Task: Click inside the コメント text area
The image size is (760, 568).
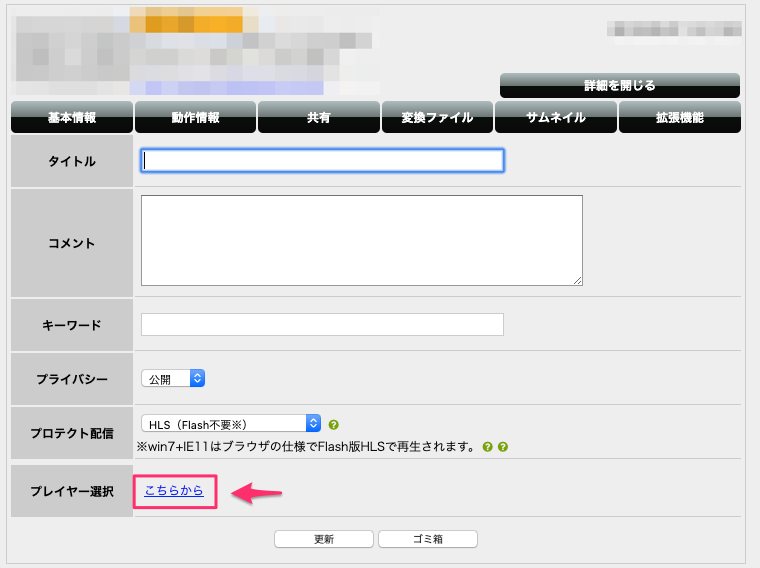Action: tap(361, 240)
